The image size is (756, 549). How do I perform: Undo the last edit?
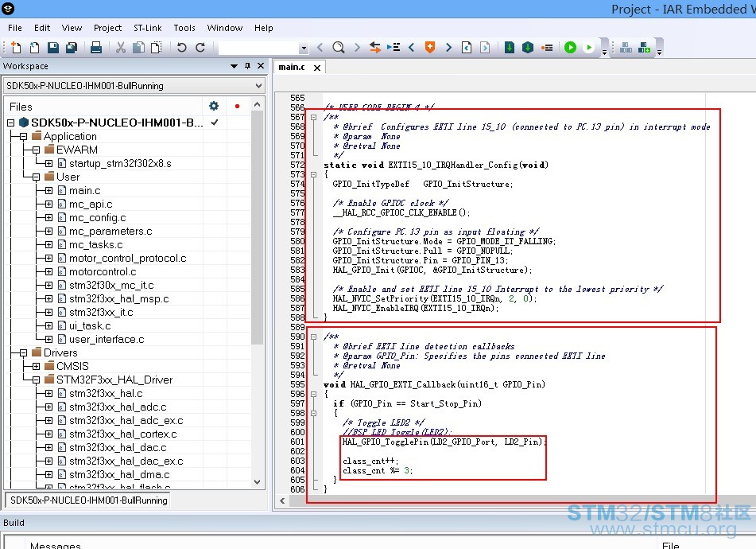(181, 47)
